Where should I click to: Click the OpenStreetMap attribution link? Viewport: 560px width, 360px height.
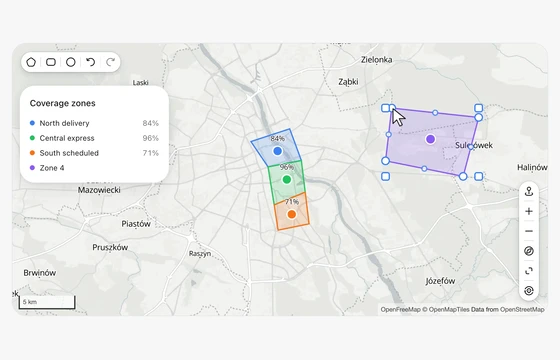522,310
